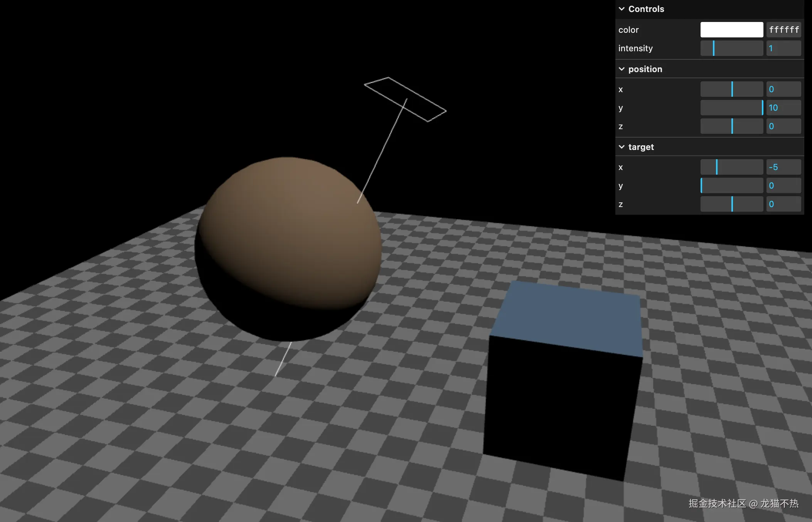The image size is (812, 522).
Task: Collapse the Controls panel chevron
Action: point(622,9)
